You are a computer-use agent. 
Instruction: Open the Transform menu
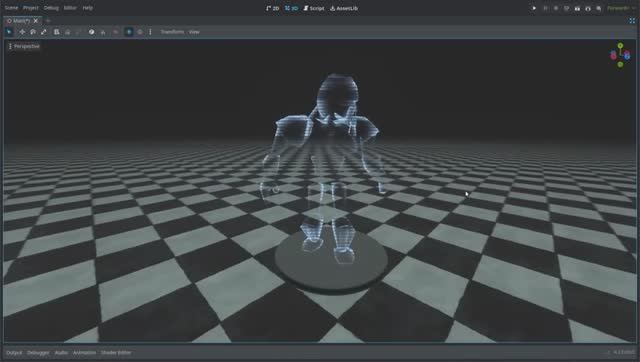click(172, 32)
